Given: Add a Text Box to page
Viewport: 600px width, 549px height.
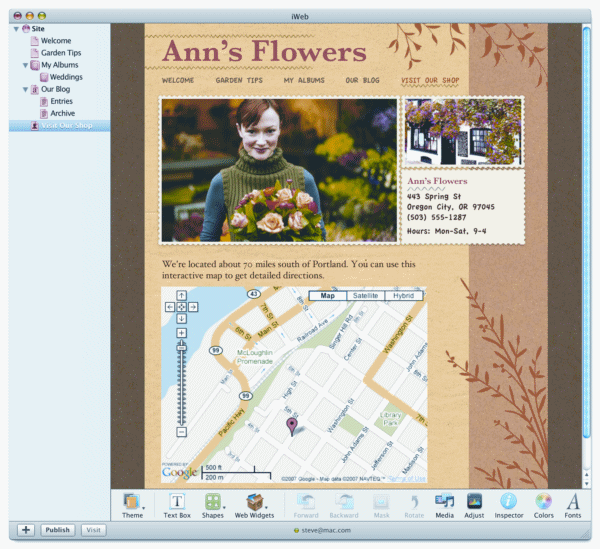Looking at the screenshot, I should tap(177, 505).
